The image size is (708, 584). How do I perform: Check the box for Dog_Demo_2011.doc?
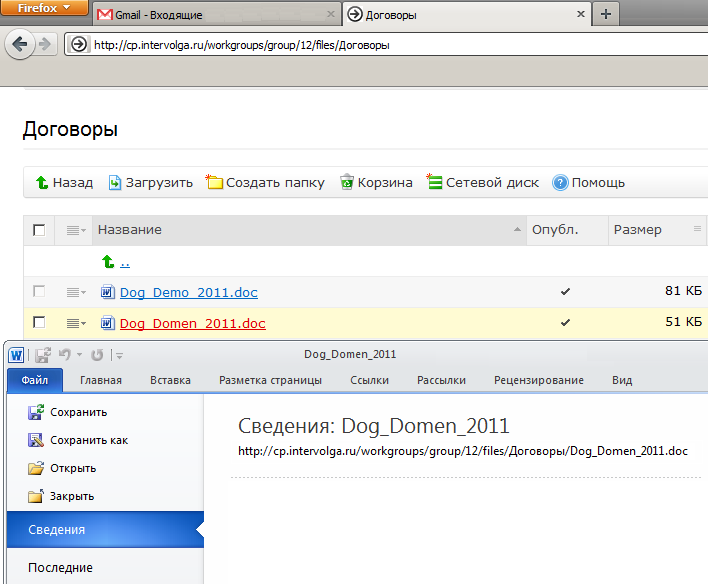(x=39, y=292)
